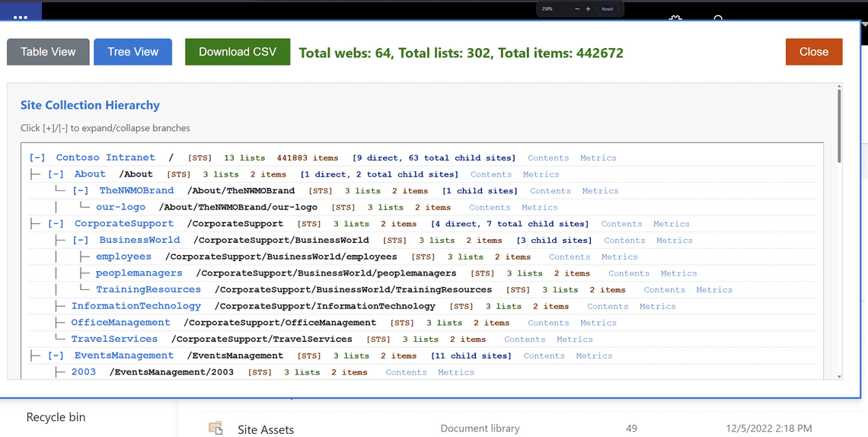The width and height of the screenshot is (868, 437).
Task: Open the OfficeManagement site link
Action: (x=120, y=323)
